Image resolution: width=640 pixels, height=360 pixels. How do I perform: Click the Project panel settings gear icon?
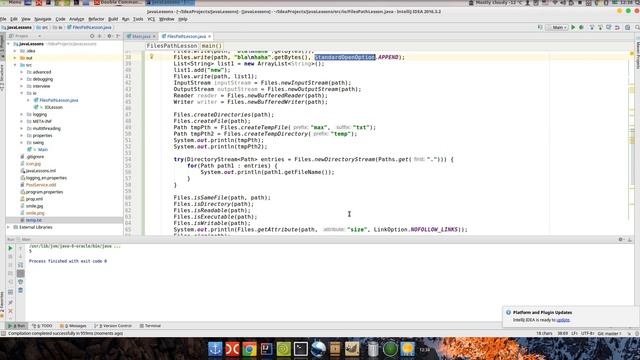[109, 36]
